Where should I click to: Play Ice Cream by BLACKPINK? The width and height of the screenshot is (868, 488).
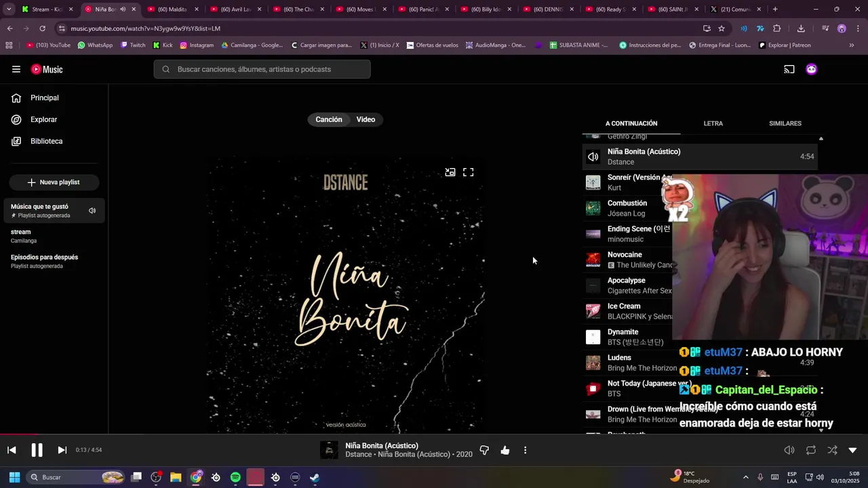(x=627, y=311)
